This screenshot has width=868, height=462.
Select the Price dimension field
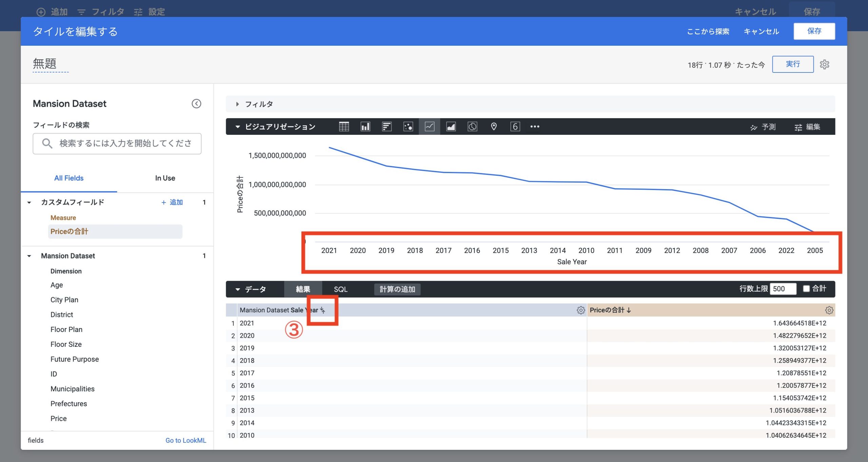click(x=59, y=419)
